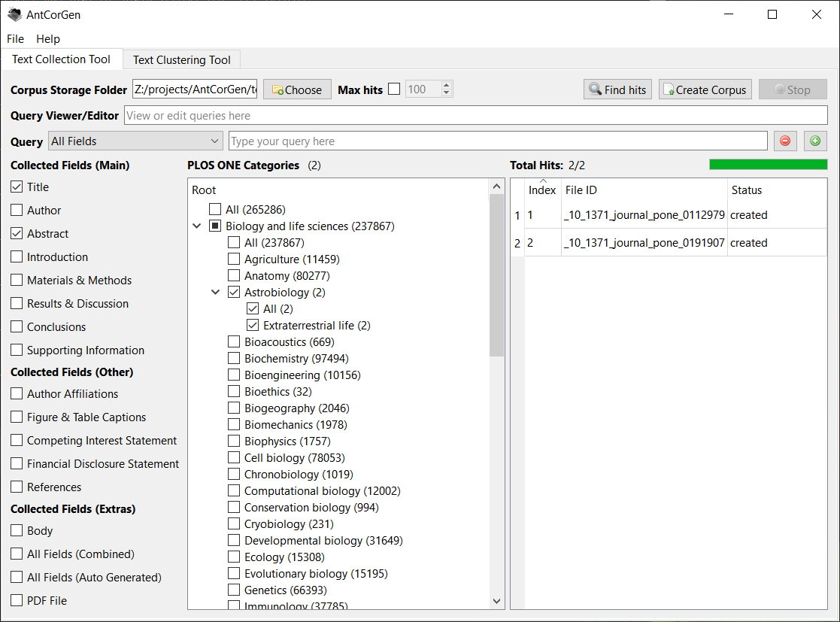Image resolution: width=840 pixels, height=622 pixels.
Task: Click the green progress bar
Action: [x=768, y=165]
